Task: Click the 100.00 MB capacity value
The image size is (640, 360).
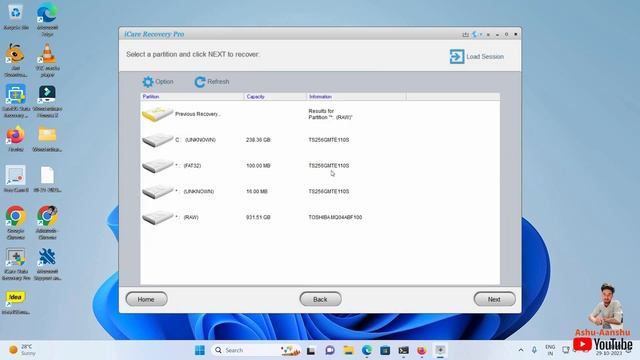Action: (x=258, y=166)
